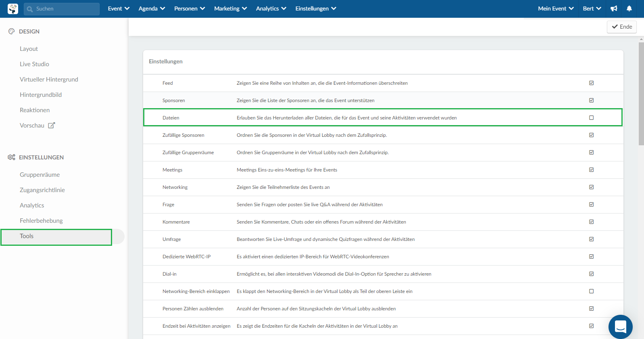The height and width of the screenshot is (339, 644).
Task: Uncheck the Feed checkbox
Action: [591, 83]
